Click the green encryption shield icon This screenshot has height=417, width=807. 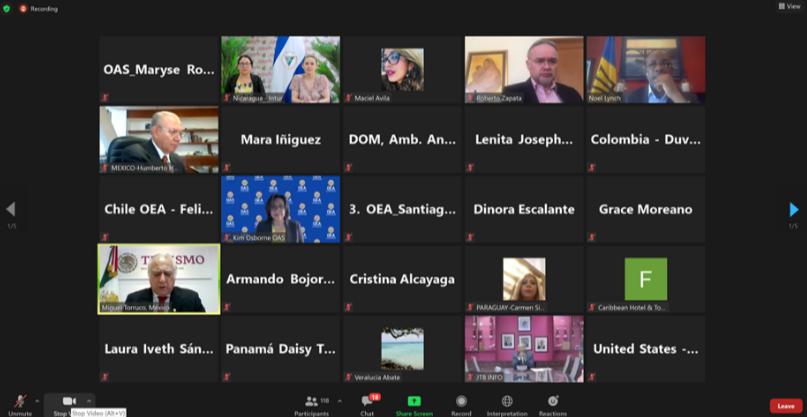pos(6,9)
